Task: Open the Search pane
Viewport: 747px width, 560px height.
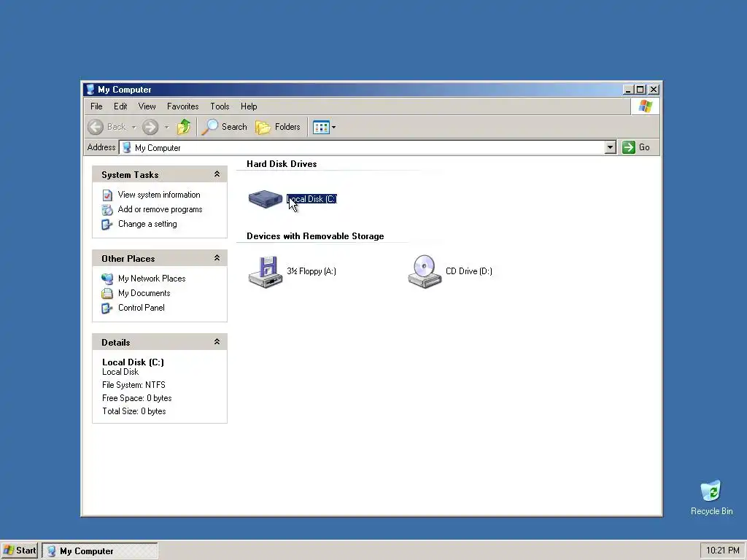Action: point(225,127)
